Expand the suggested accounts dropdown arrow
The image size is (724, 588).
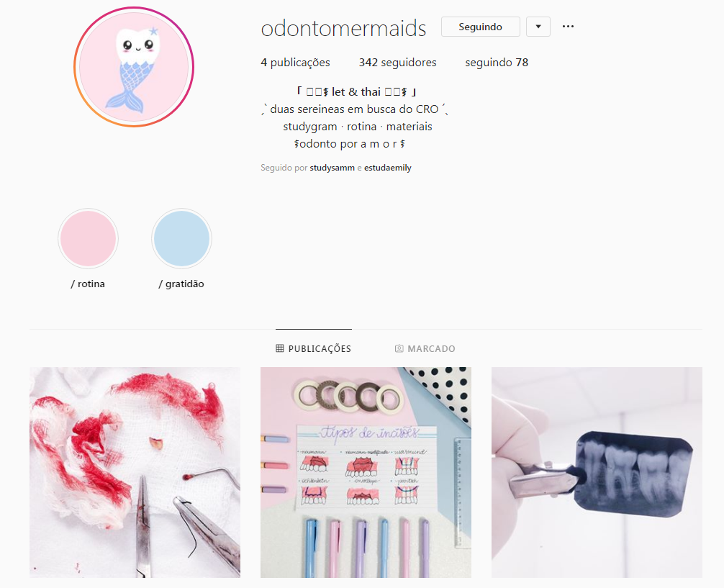(538, 27)
